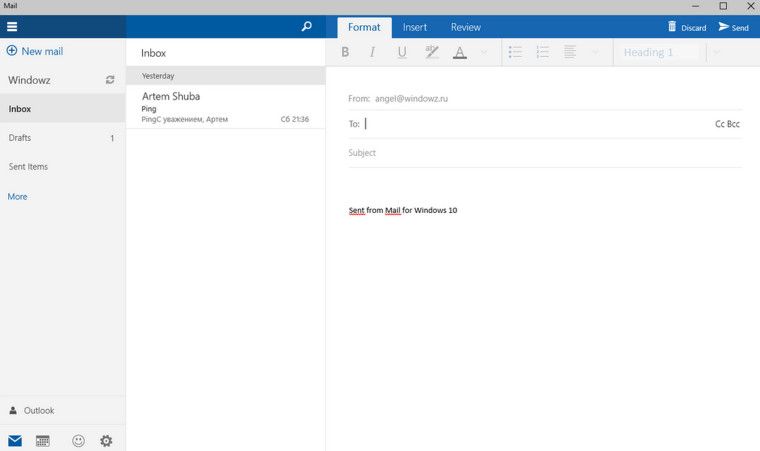Viewport: 760px width, 451px height.
Task: Click the search magnifier icon
Action: 307,27
